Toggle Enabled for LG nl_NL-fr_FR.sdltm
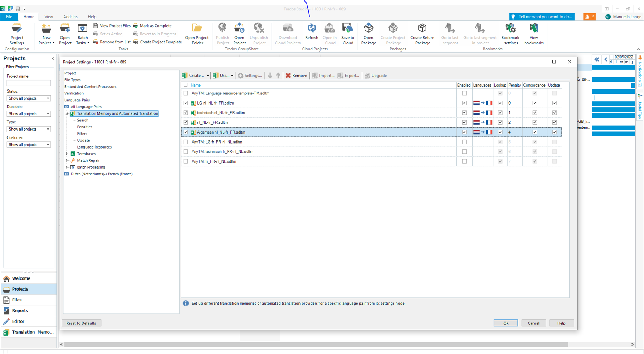The height and width of the screenshot is (354, 644). point(464,103)
